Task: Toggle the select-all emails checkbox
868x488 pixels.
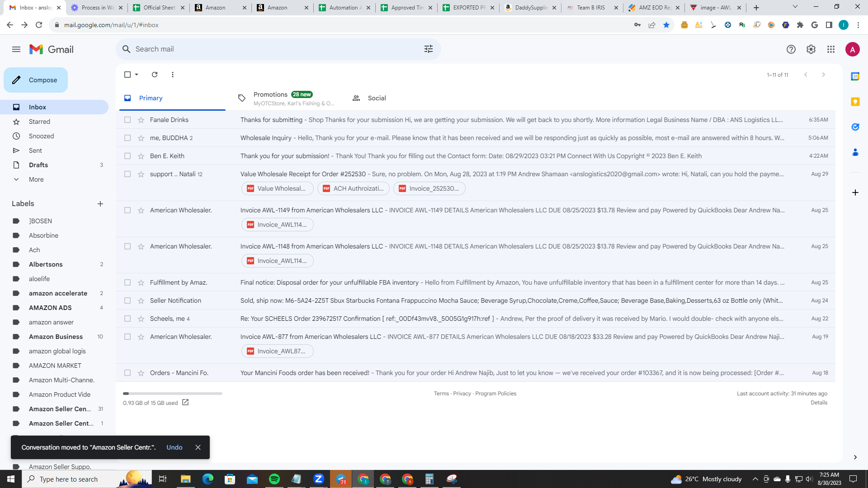Action: pos(127,75)
